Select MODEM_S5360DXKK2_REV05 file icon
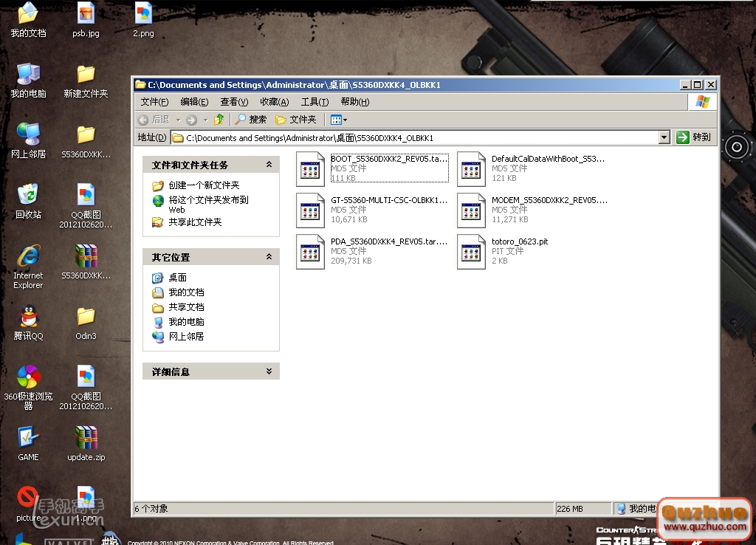This screenshot has width=756, height=545. click(x=471, y=210)
